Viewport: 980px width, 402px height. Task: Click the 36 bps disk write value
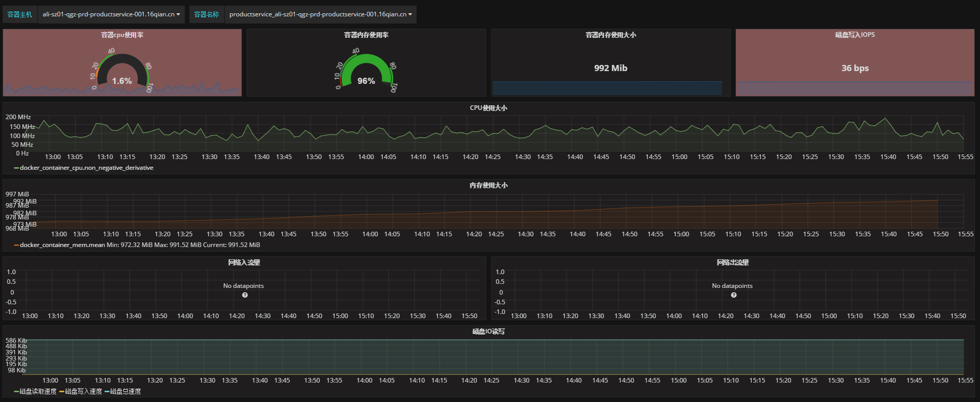point(855,68)
